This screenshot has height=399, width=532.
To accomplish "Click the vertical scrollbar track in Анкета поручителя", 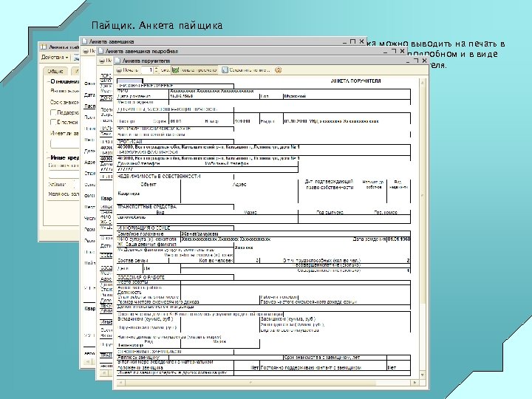I will [423, 228].
